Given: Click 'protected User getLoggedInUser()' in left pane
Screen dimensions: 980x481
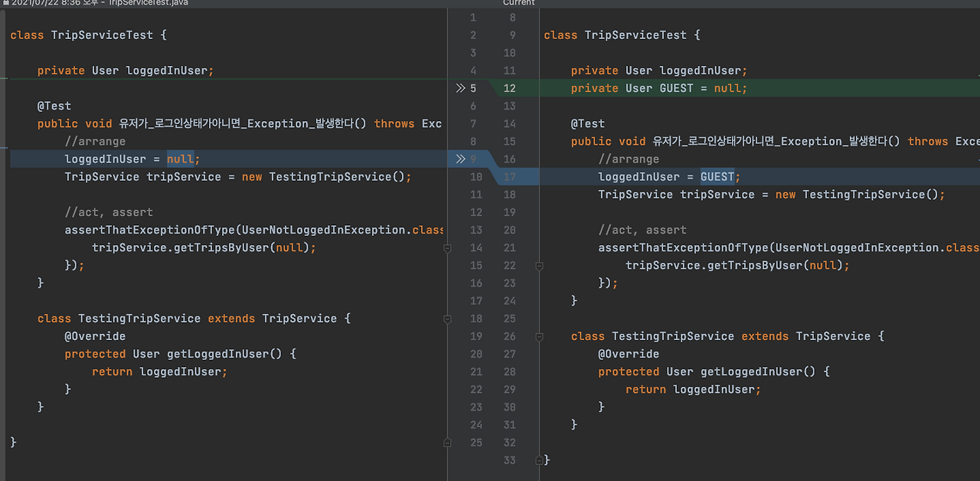Looking at the screenshot, I should click(x=174, y=354).
